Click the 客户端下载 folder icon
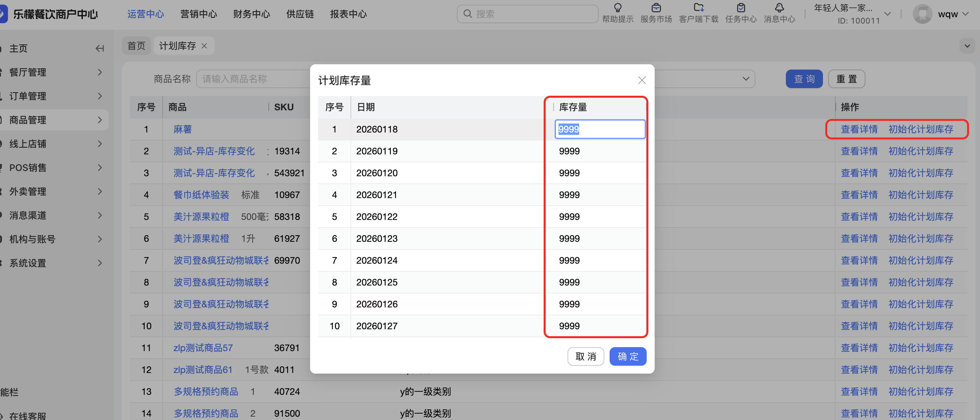This screenshot has height=420, width=980. [698, 8]
